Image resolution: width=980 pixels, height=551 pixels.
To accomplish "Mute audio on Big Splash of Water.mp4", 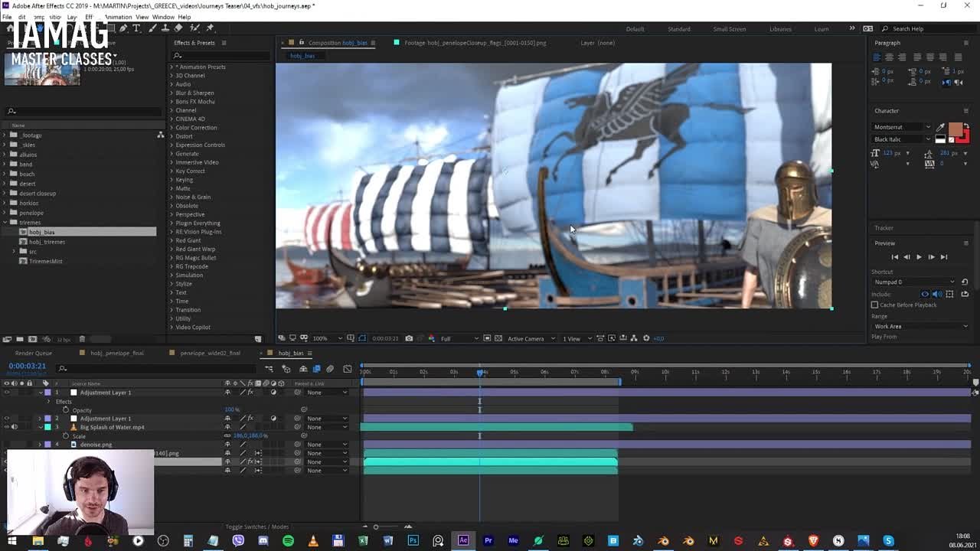I will coord(15,427).
